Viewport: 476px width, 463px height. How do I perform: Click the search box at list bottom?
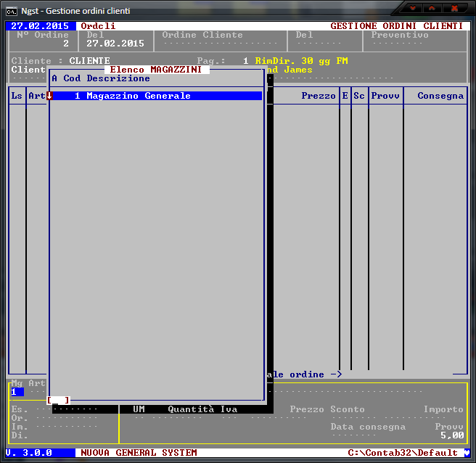point(58,400)
